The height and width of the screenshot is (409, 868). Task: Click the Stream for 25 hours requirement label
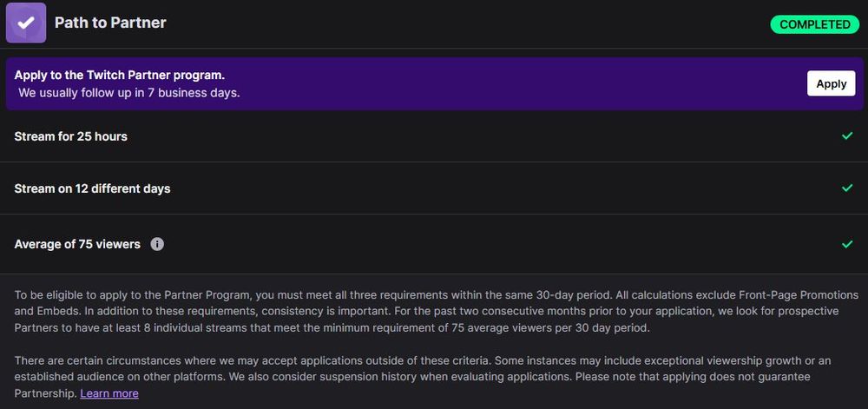coord(71,136)
